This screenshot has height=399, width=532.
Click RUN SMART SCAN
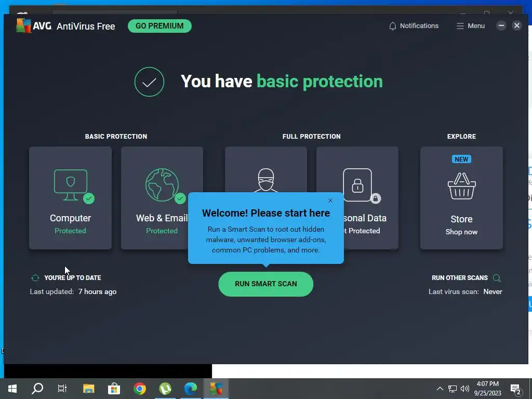click(x=265, y=284)
